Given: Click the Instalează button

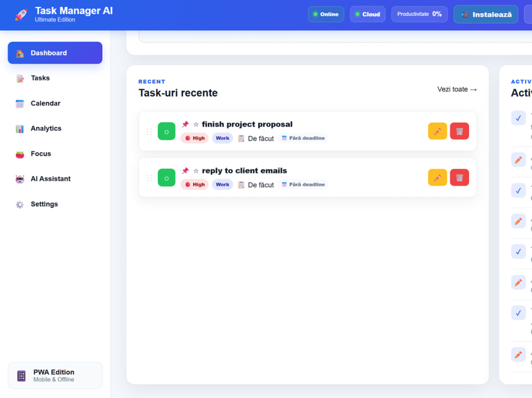Looking at the screenshot, I should point(486,14).
